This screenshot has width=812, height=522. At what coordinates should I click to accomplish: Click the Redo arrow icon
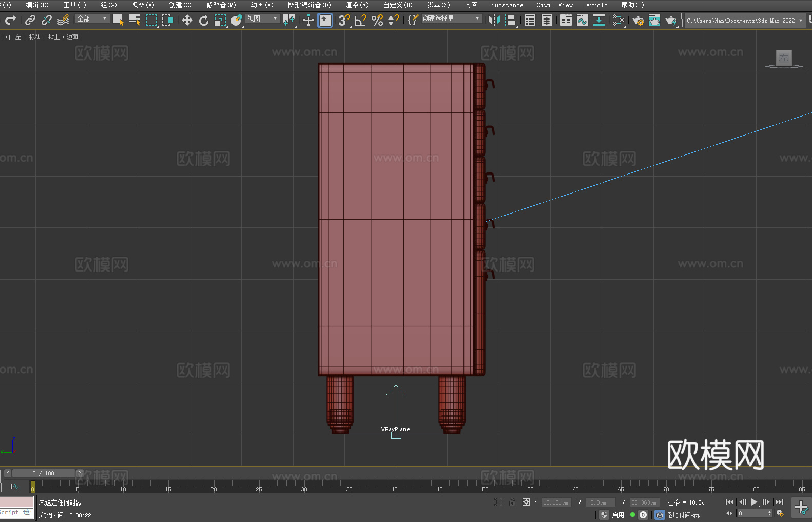pyautogui.click(x=10, y=20)
